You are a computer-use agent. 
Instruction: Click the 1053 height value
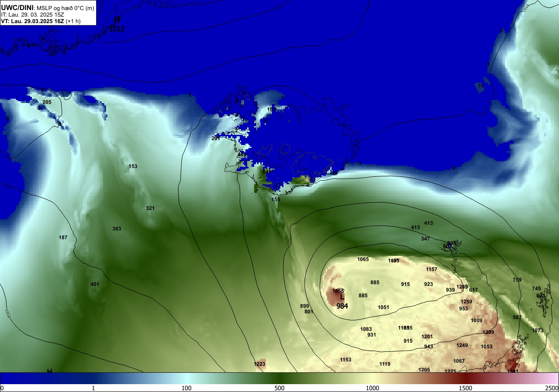487,347
